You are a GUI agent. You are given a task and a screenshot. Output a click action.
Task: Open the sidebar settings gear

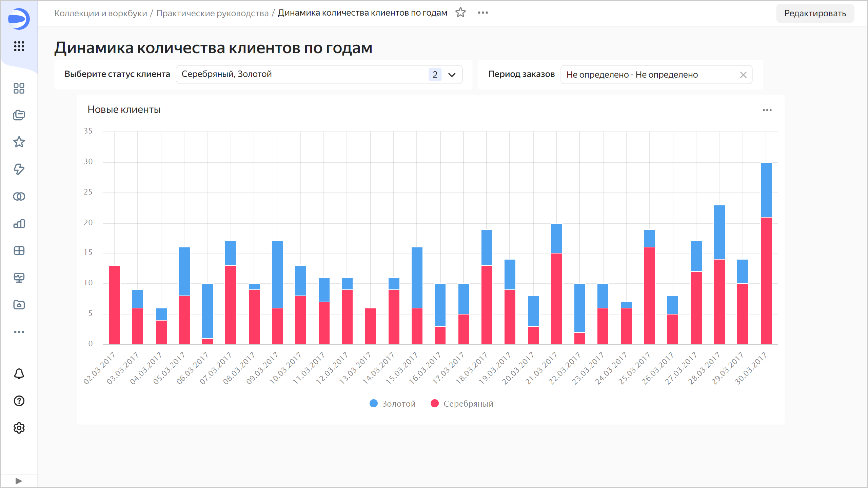(19, 428)
